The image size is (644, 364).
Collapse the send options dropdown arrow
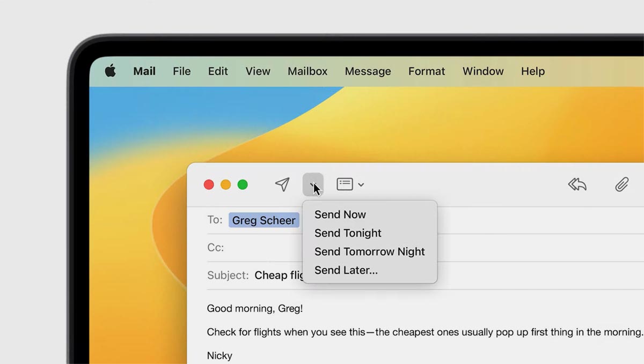(x=313, y=184)
